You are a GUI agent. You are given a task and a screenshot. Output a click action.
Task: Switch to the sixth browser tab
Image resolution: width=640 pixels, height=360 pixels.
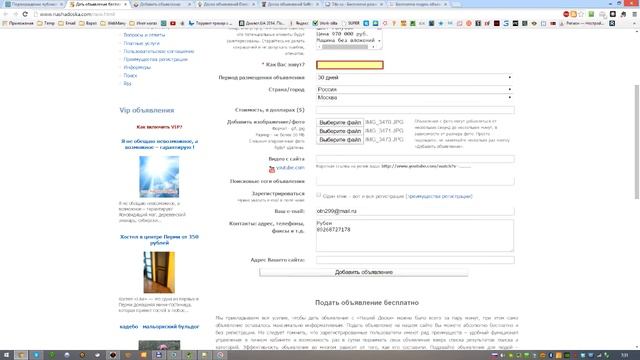[354, 4]
